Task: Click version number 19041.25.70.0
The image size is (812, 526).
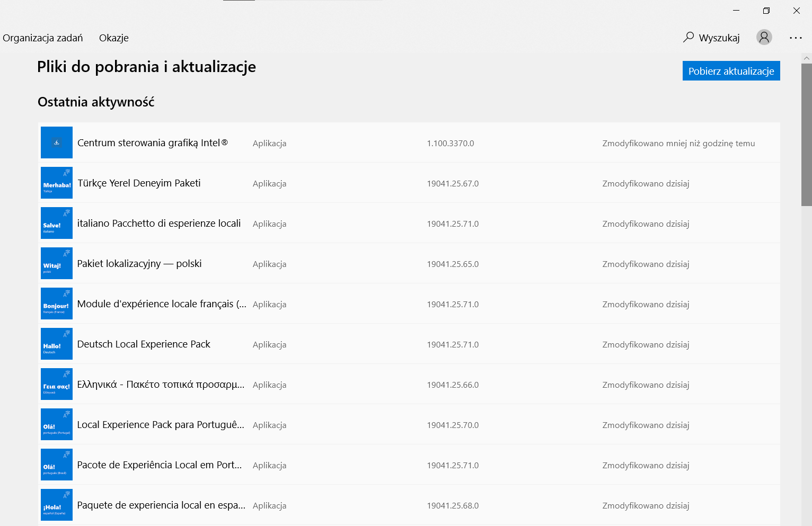Action: click(453, 425)
